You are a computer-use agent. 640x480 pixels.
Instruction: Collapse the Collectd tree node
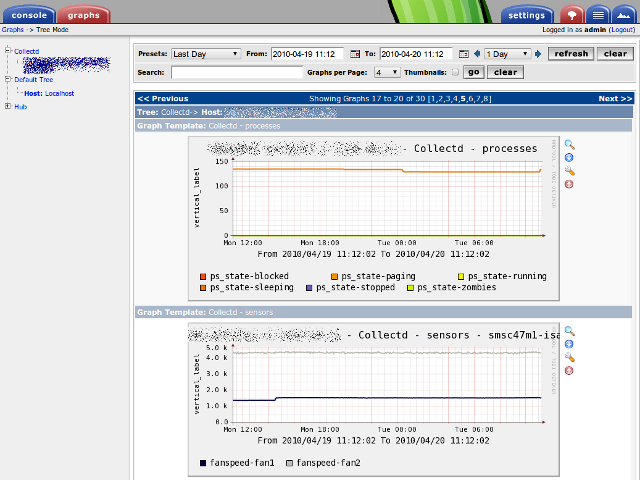(x=8, y=51)
